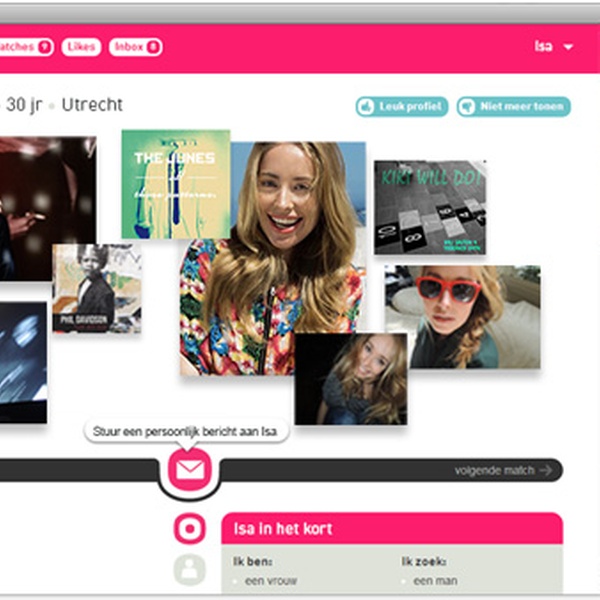Open the 'Kiki Will Do' image
Image resolution: width=600 pixels, height=600 pixels.
tap(430, 207)
